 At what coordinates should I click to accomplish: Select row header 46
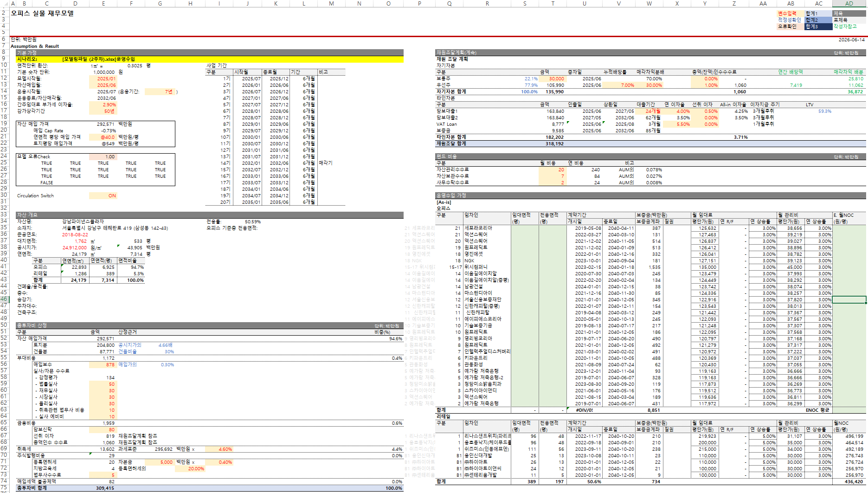4,299
